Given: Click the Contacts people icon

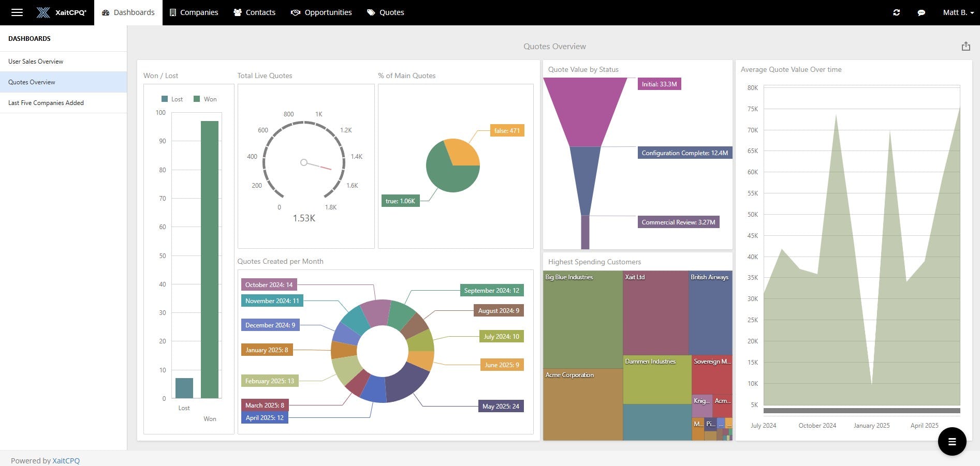Looking at the screenshot, I should (237, 12).
